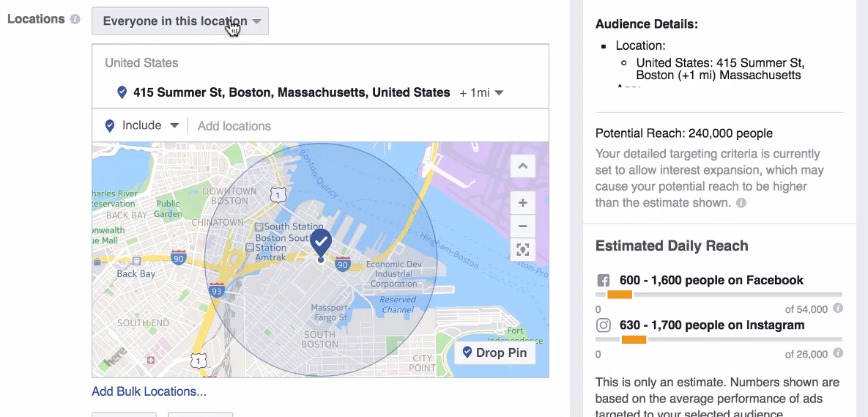Click the Drop Pin button
The height and width of the screenshot is (417, 868).
point(495,353)
